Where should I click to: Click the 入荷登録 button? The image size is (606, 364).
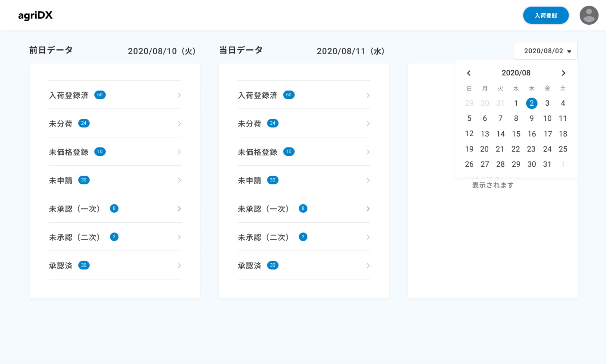point(546,16)
